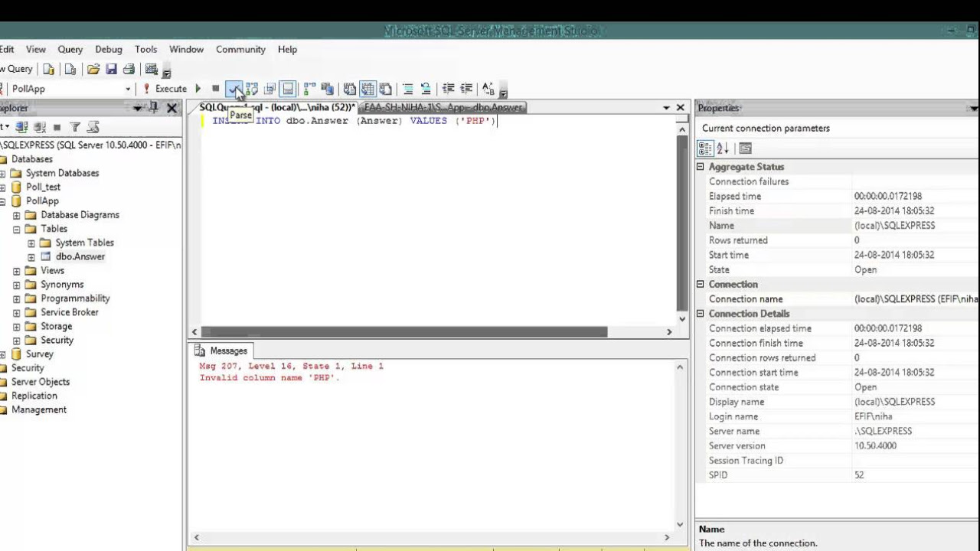Select the Management folder
Image resolution: width=980 pixels, height=551 pixels.
(39, 409)
